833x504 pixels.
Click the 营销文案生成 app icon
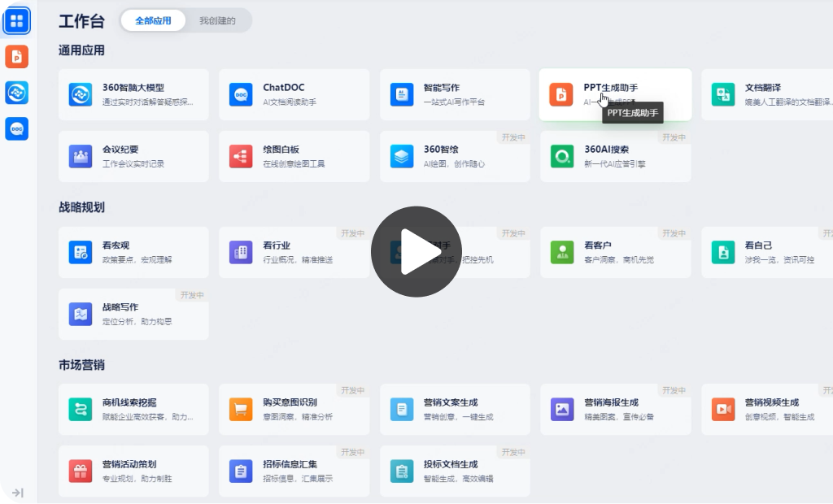(402, 410)
